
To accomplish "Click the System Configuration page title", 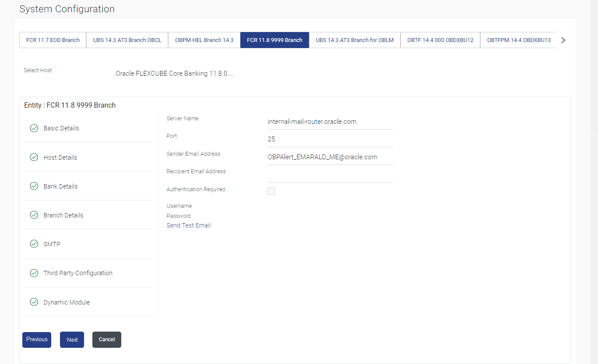I will pyautogui.click(x=67, y=9).
